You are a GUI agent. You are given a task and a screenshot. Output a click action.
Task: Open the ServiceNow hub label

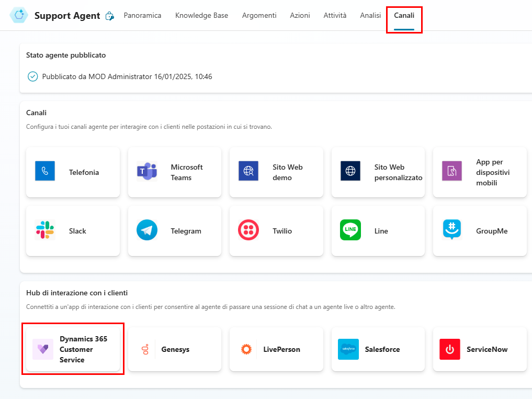(487, 349)
